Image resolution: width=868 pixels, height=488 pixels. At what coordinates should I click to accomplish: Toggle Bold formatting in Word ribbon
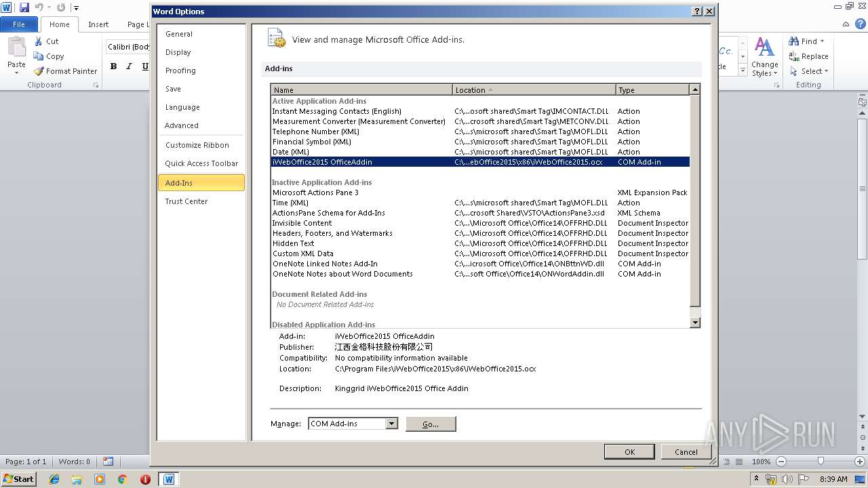[x=113, y=66]
